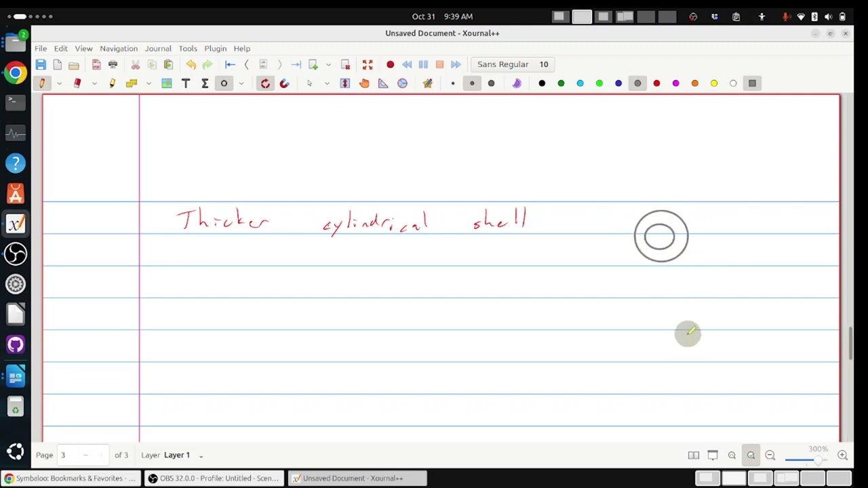Select the Compass tool
The image size is (868, 488).
402,83
